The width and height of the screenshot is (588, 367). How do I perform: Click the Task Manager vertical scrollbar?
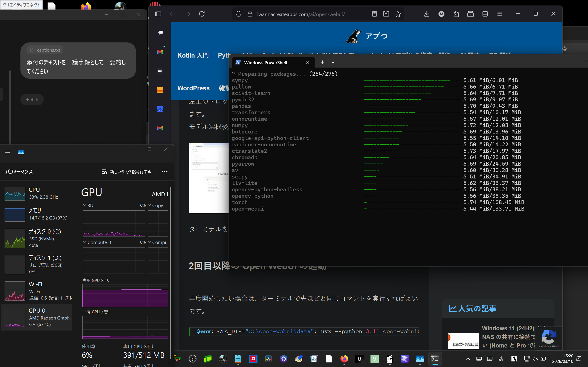click(x=171, y=267)
